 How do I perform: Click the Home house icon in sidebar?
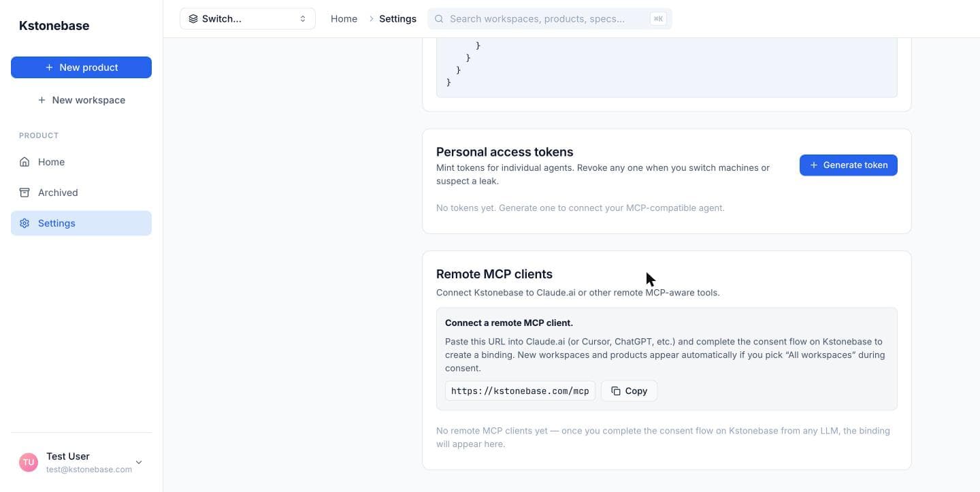(x=24, y=162)
